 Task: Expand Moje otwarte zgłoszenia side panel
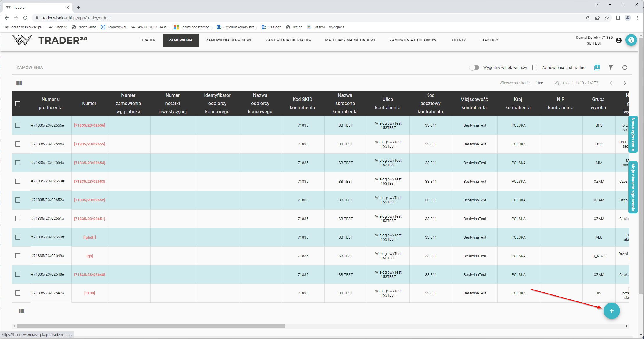click(x=633, y=187)
